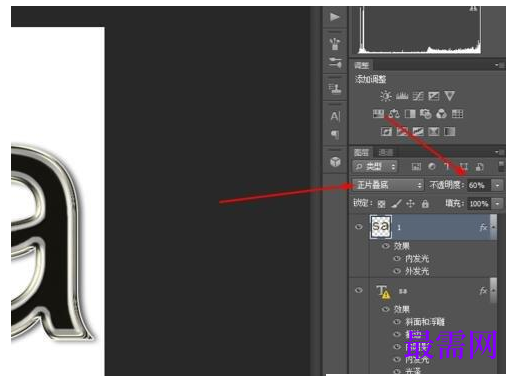The width and height of the screenshot is (516, 376).
Task: Add a Vibrance adjustment
Action: (x=449, y=96)
